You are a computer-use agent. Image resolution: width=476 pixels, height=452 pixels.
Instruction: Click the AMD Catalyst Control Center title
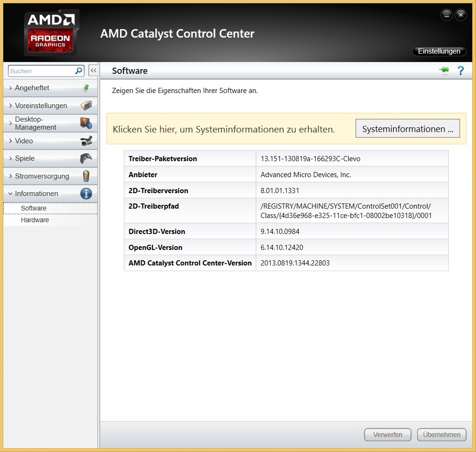177,34
